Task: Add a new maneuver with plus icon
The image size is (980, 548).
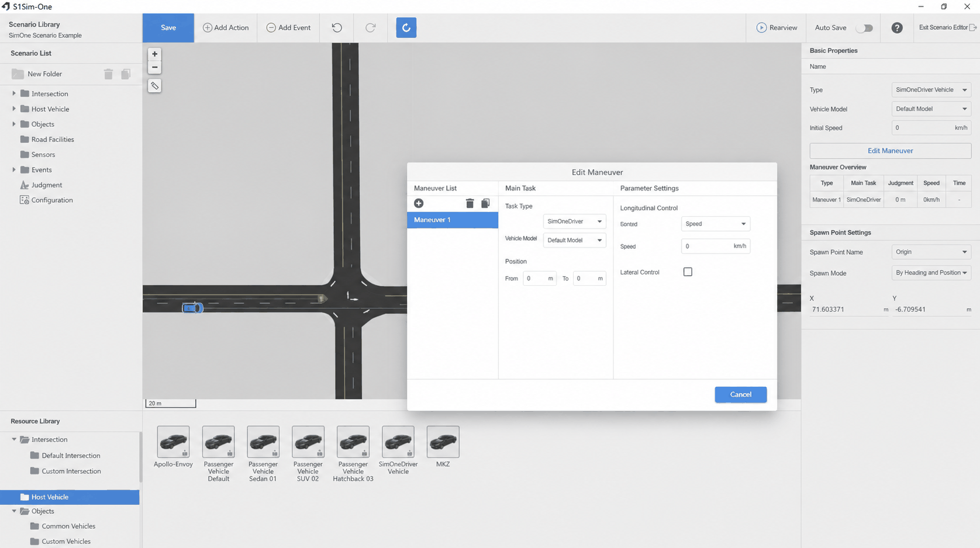Action: coord(419,203)
